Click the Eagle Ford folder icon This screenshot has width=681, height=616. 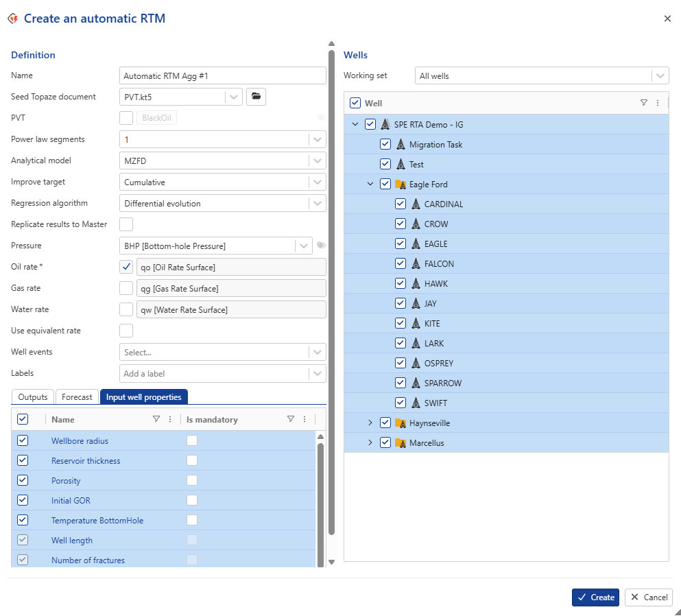point(401,185)
